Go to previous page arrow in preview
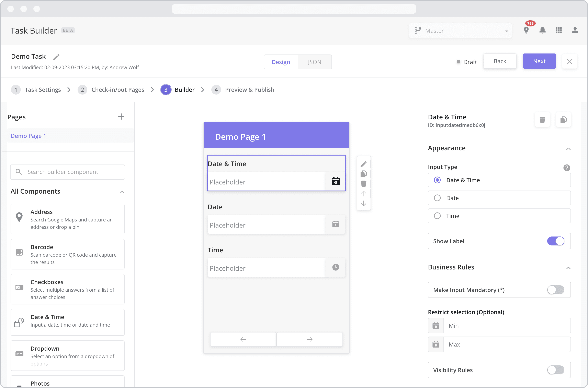The height and width of the screenshot is (388, 588). [x=243, y=339]
